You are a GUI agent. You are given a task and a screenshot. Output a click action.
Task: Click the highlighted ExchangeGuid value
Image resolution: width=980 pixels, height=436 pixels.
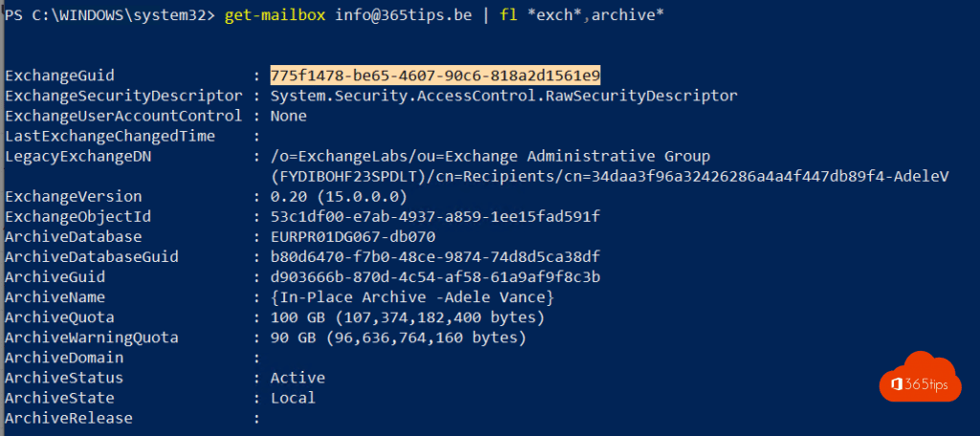tap(434, 76)
